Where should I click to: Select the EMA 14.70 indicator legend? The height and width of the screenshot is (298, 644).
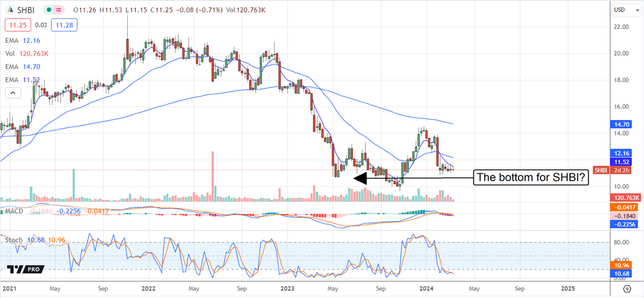tap(22, 67)
